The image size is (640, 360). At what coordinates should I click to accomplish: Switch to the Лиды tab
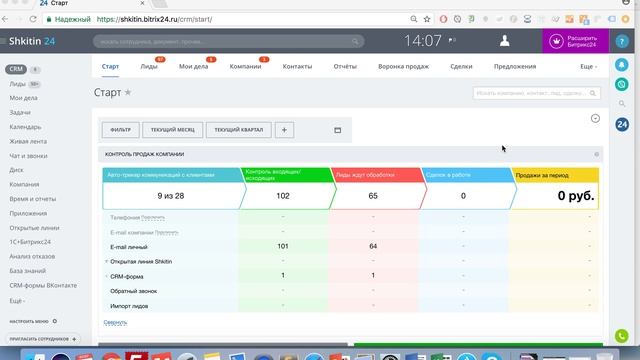pyautogui.click(x=149, y=67)
